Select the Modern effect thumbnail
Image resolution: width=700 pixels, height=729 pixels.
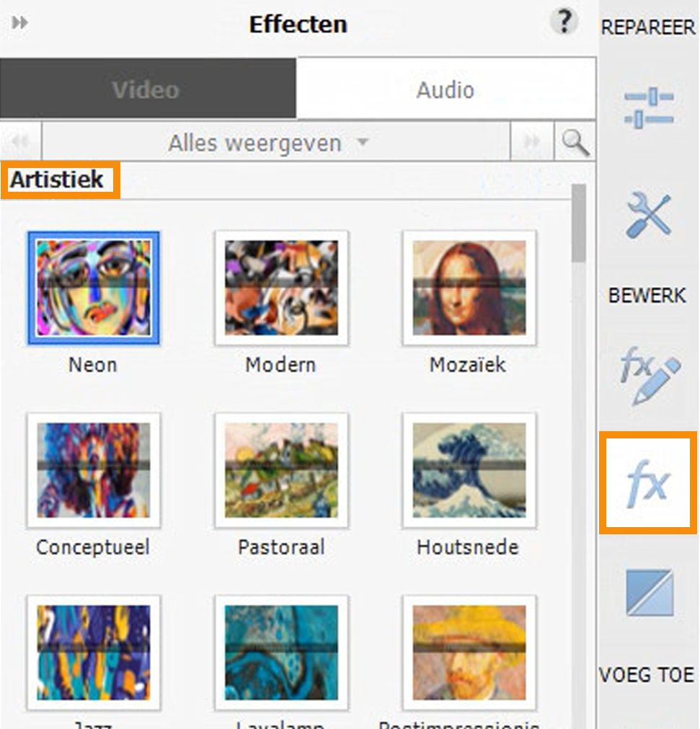pos(281,288)
